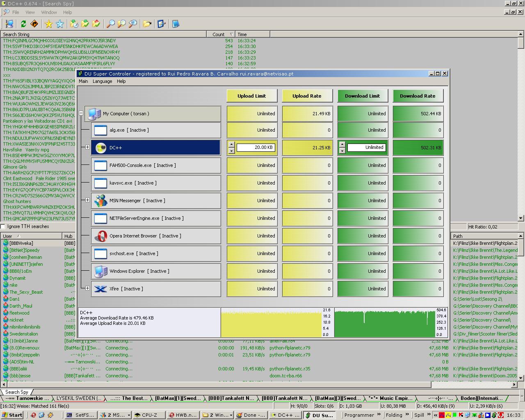This screenshot has height=420, width=525.
Task: Click the Xfire process icon
Action: tap(100, 289)
